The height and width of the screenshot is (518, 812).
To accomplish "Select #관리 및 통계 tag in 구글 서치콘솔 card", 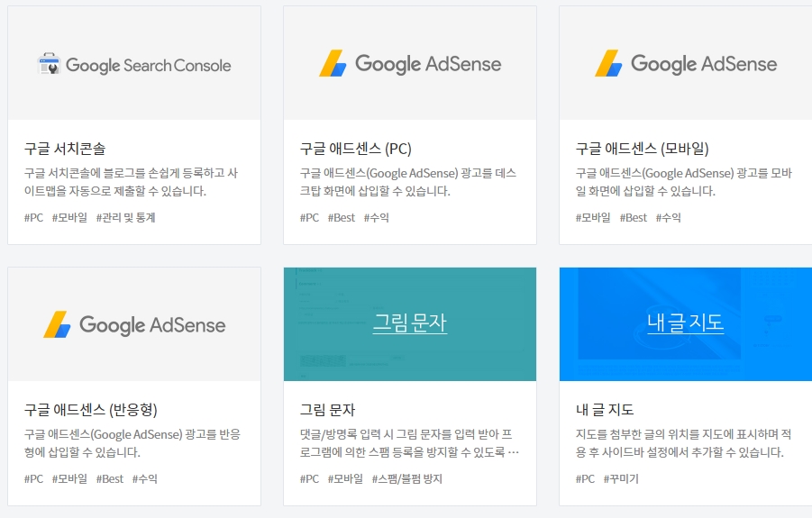I will click(x=126, y=217).
